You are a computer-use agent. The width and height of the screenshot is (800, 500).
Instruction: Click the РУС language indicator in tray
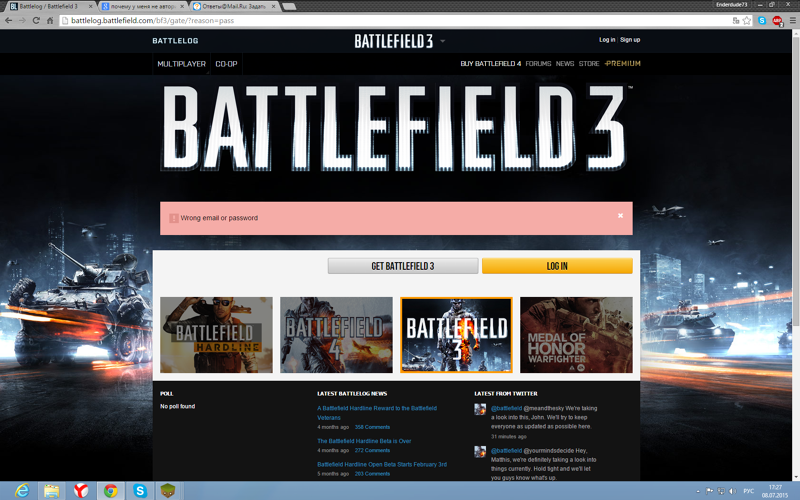point(748,491)
